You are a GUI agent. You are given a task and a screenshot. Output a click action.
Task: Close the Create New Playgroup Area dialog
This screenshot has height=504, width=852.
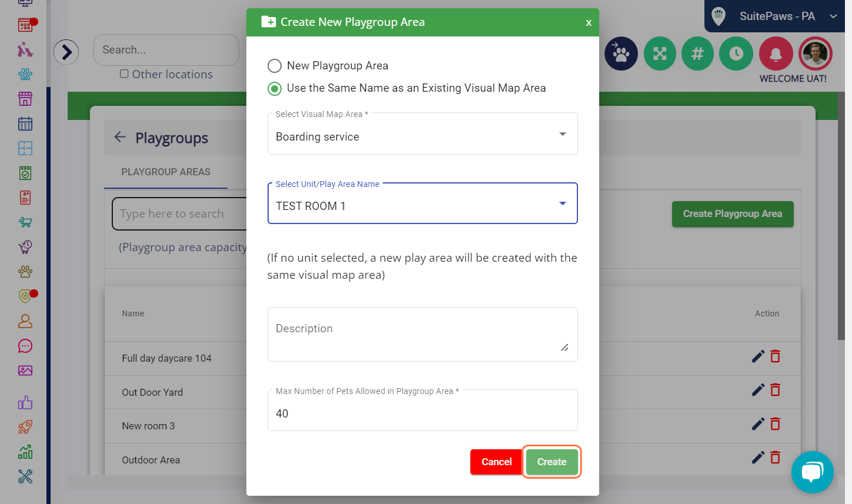click(x=588, y=23)
